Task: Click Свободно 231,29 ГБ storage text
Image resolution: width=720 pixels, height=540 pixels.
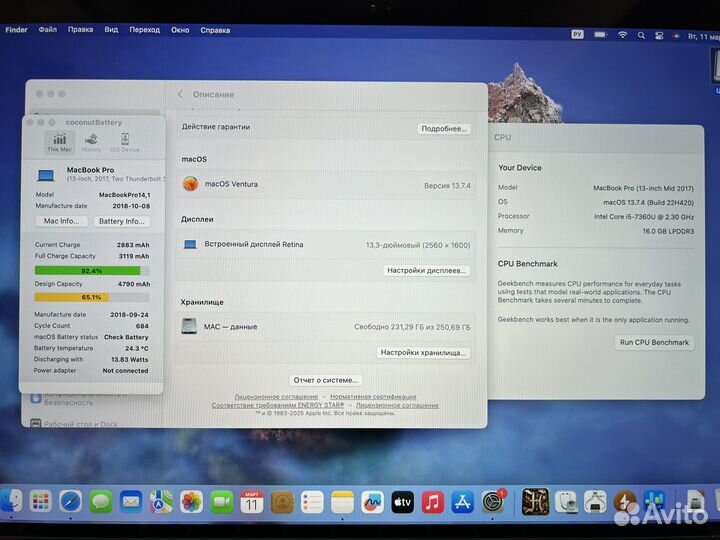Action: coord(412,327)
